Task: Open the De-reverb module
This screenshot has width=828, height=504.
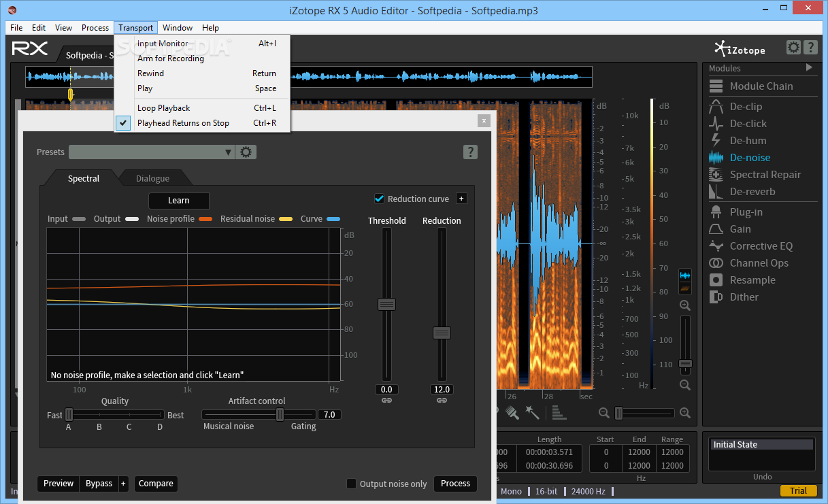Action: [742, 192]
